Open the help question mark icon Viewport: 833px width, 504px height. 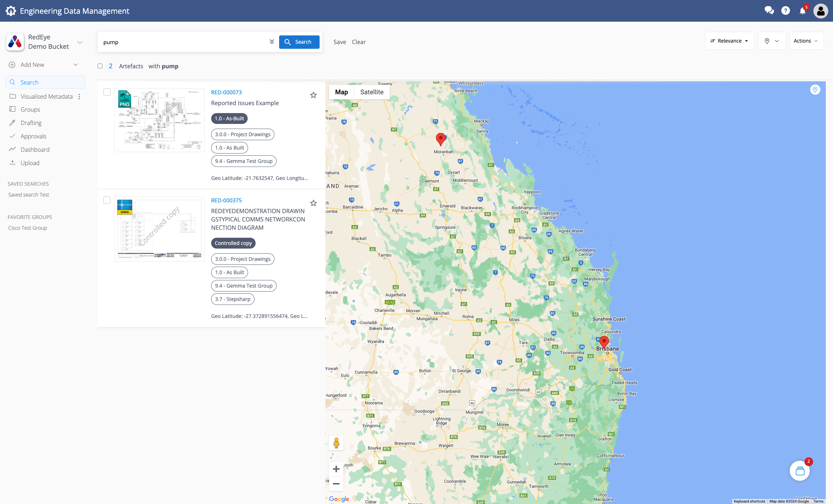click(785, 11)
